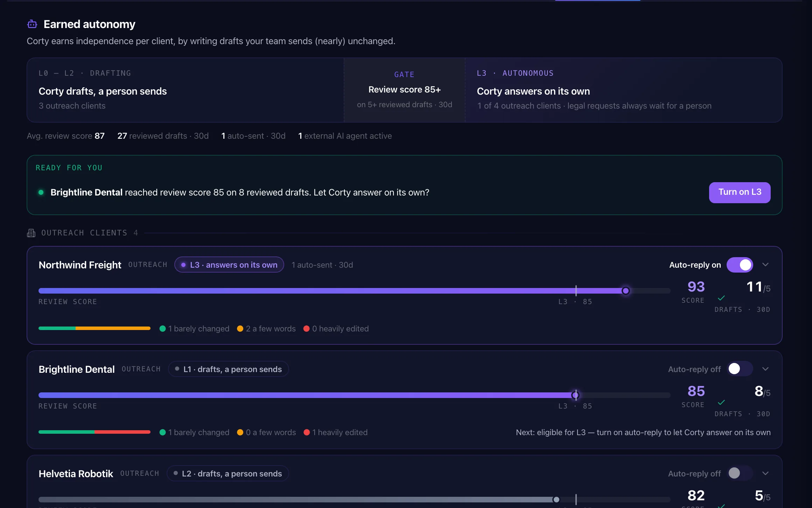This screenshot has width=812, height=508.
Task: Click the L3 · answers on its own badge
Action: tap(229, 265)
